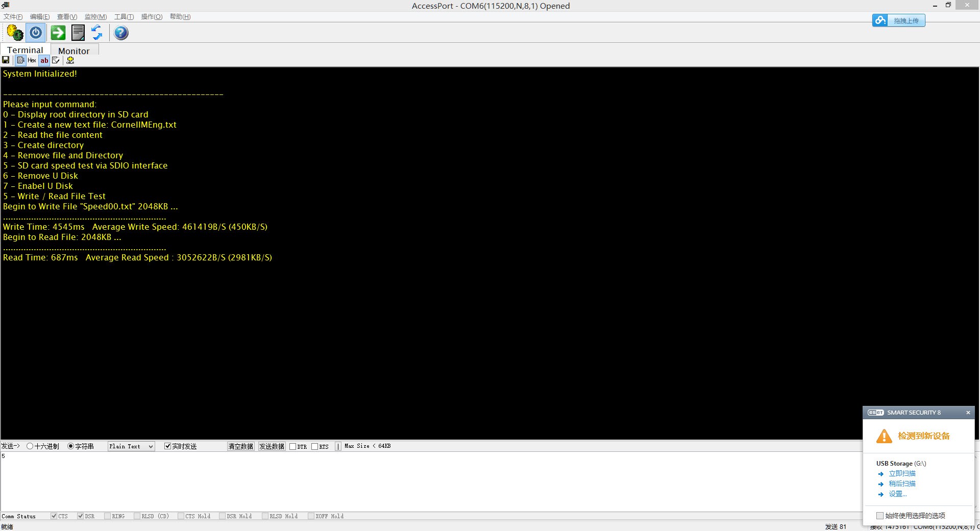
Task: Click the ESET logo in the notification
Action: 876,413
